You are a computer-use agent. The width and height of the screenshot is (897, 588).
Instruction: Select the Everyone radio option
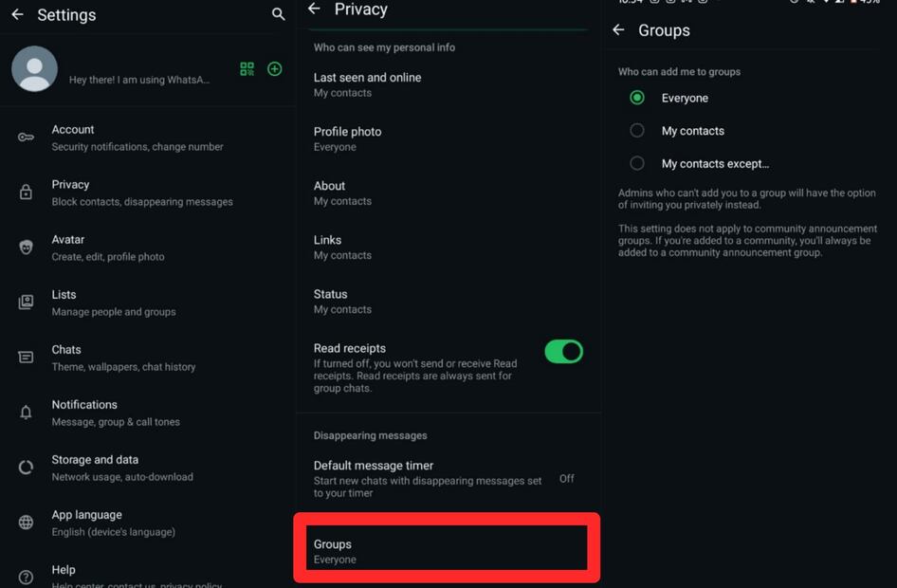637,98
